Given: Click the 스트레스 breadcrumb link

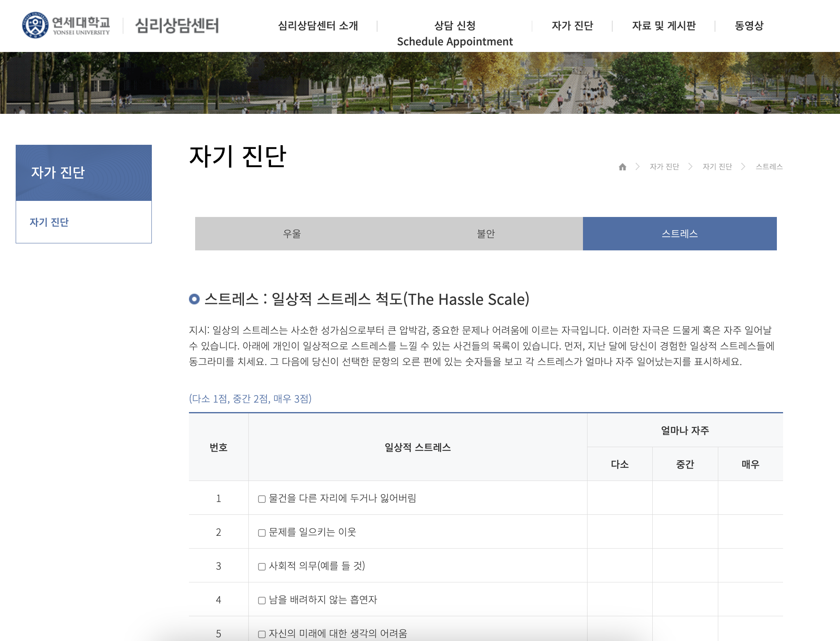Looking at the screenshot, I should coord(769,167).
